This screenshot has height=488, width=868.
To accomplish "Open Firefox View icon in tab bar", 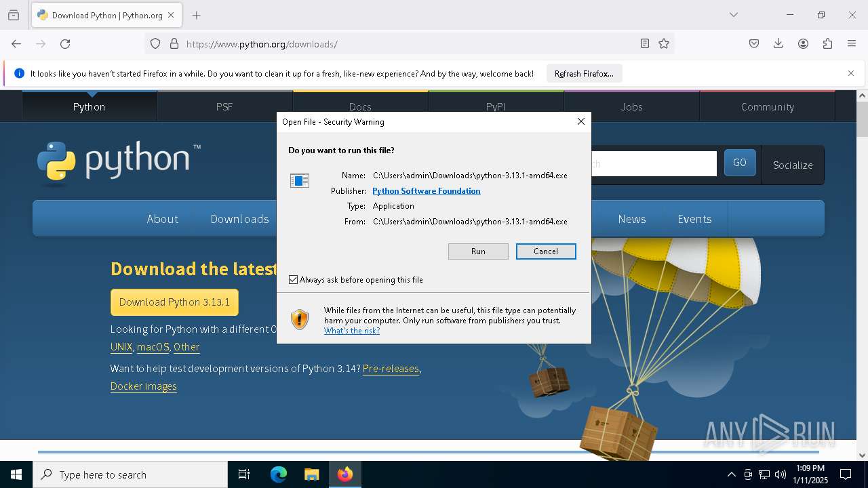I will tap(14, 15).
